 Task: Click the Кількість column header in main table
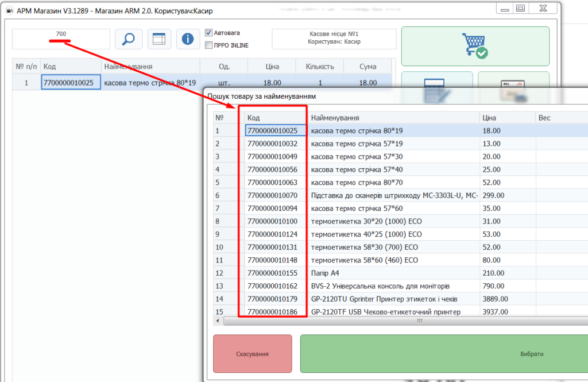pos(320,67)
